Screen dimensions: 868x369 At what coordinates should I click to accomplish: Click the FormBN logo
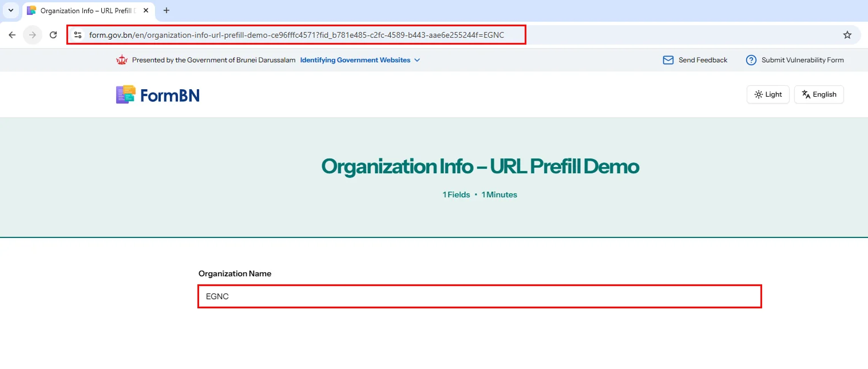(x=158, y=95)
